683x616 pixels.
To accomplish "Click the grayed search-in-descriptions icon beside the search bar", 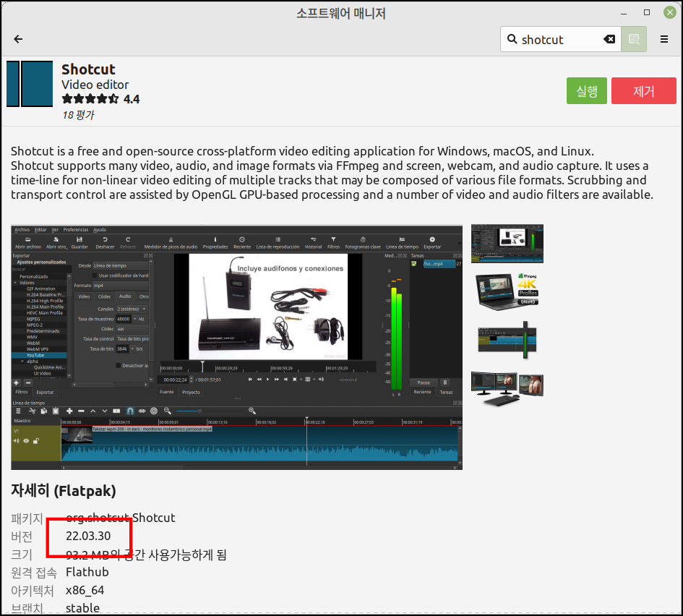I will click(x=633, y=39).
